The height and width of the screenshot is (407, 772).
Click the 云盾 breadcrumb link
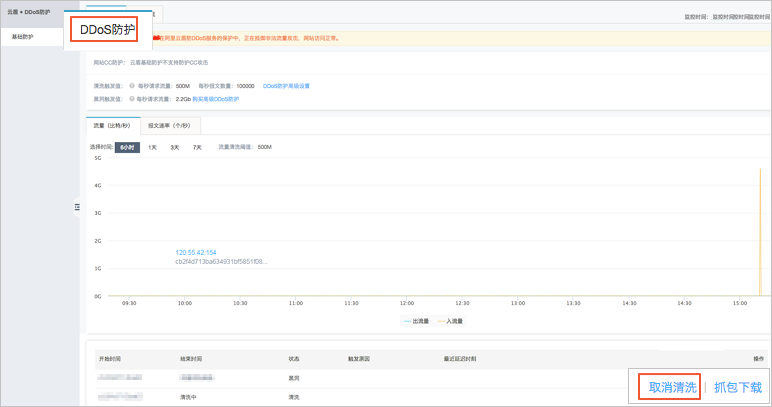click(x=11, y=12)
